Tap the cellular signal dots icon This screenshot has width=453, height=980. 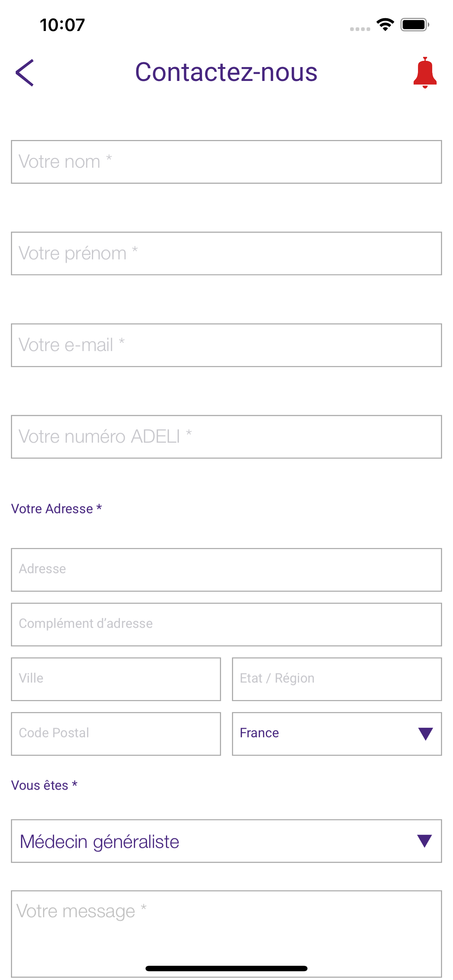point(360,29)
